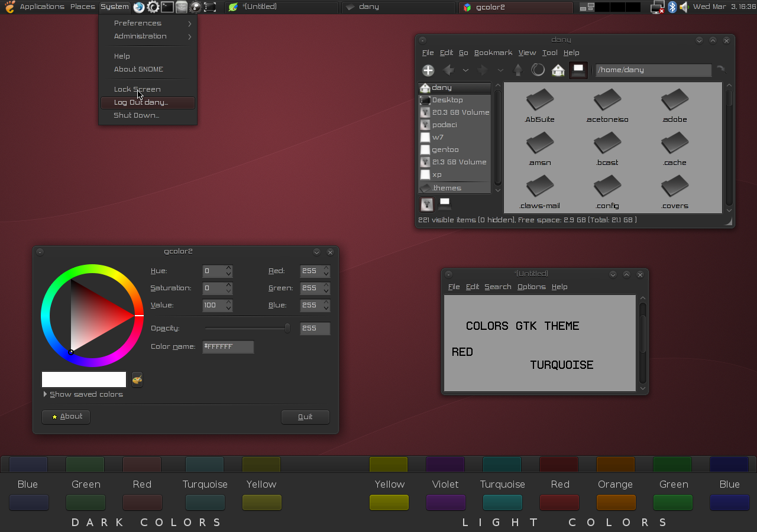
Task: Click the white color preview swatch
Action: [84, 379]
